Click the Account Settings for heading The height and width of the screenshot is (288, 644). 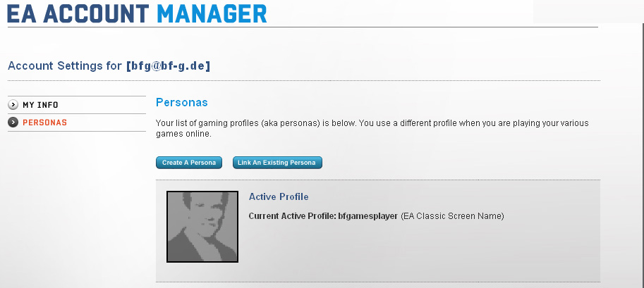(65, 65)
